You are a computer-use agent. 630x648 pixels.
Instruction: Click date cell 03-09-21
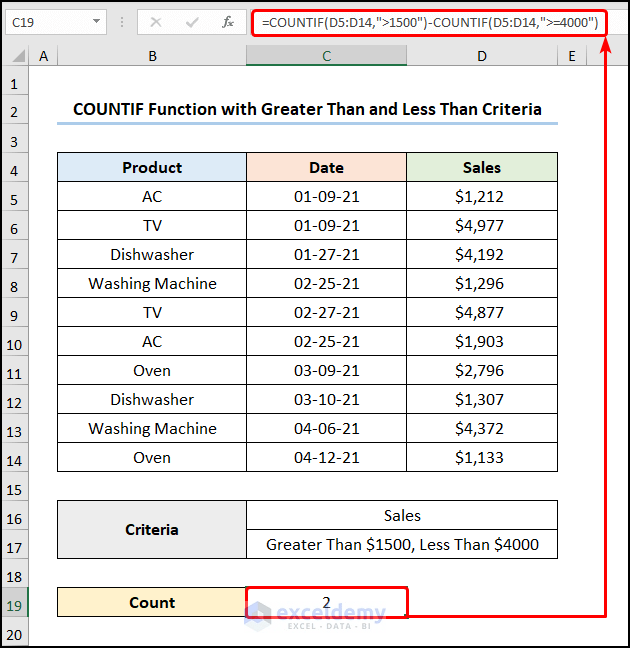(327, 370)
